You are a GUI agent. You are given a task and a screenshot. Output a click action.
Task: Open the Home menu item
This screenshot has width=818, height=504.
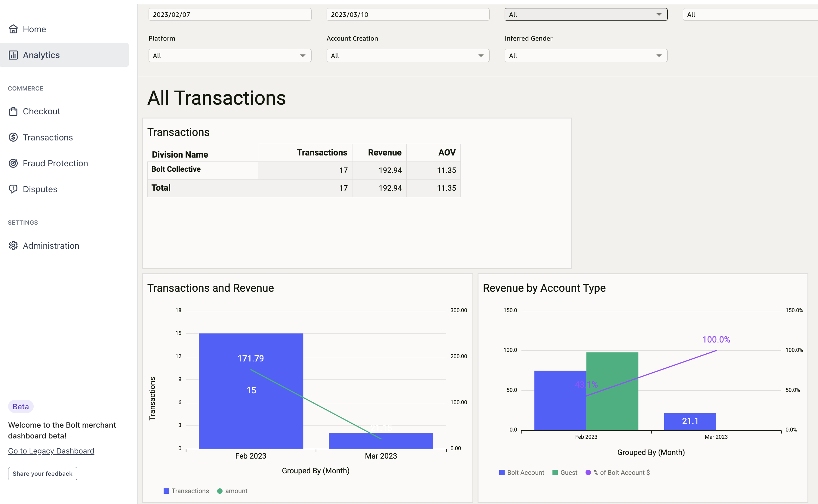click(x=64, y=29)
